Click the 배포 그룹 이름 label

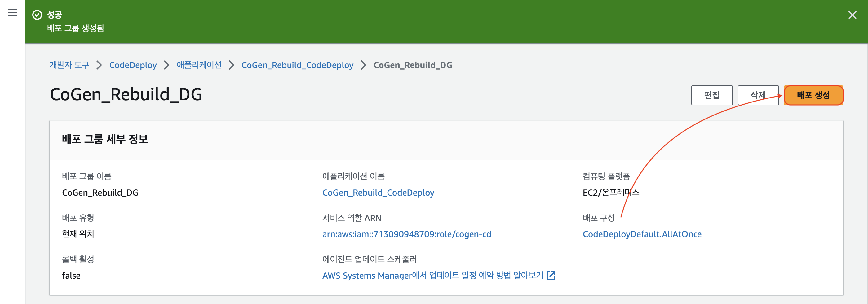[86, 176]
